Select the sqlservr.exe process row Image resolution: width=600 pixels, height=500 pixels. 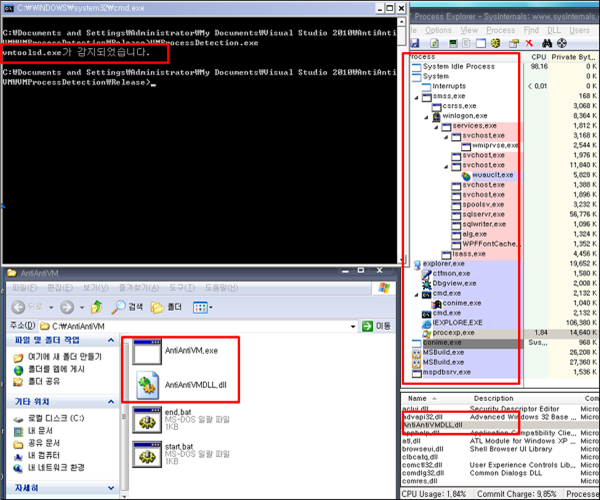coord(505,215)
